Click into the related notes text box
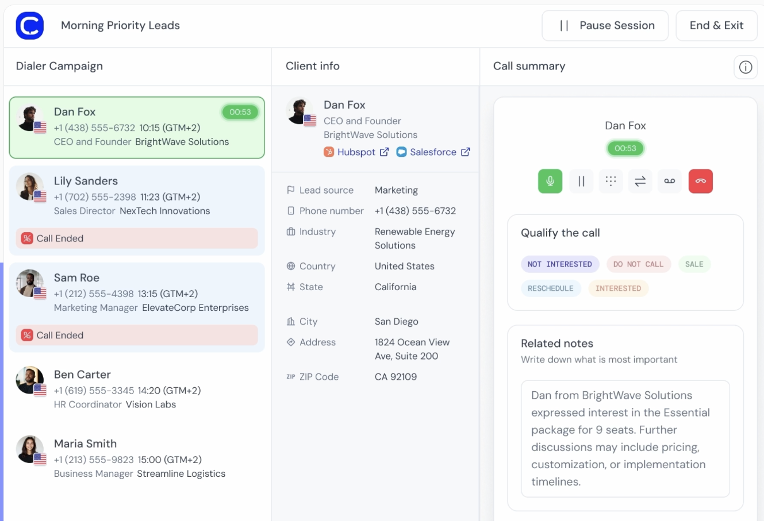 tap(625, 438)
